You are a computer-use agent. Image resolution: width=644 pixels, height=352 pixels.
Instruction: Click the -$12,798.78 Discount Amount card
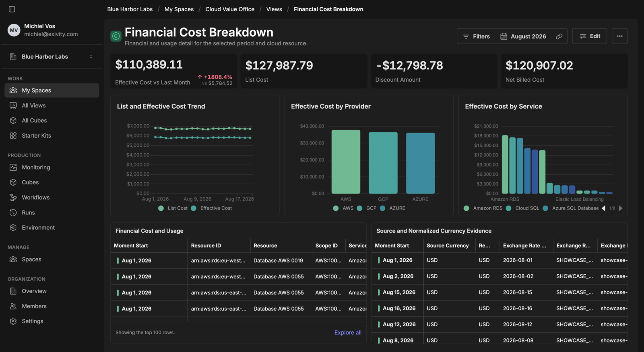(x=434, y=71)
